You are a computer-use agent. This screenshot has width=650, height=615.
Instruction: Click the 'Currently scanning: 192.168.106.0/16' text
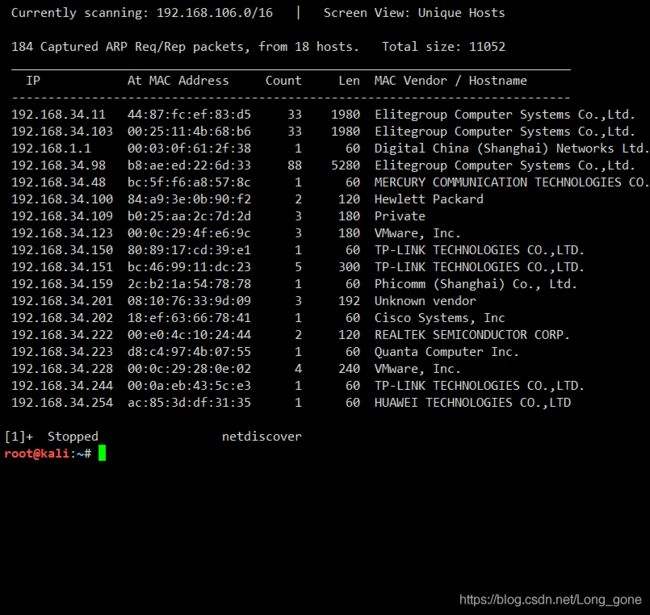[142, 13]
